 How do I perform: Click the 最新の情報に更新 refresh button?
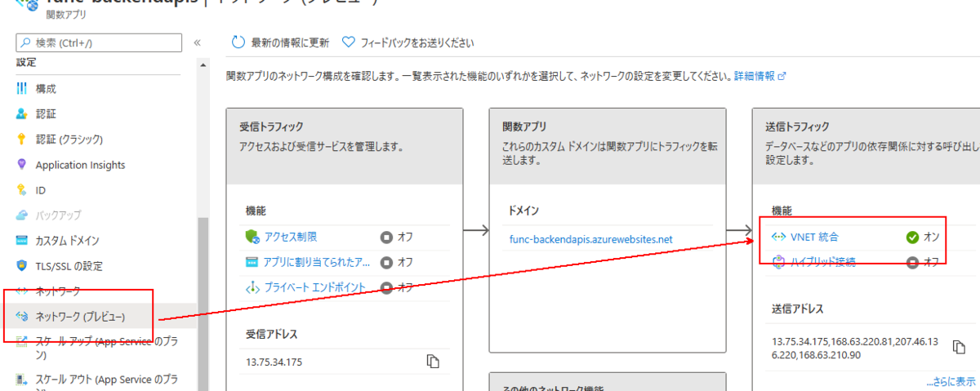click(x=281, y=42)
